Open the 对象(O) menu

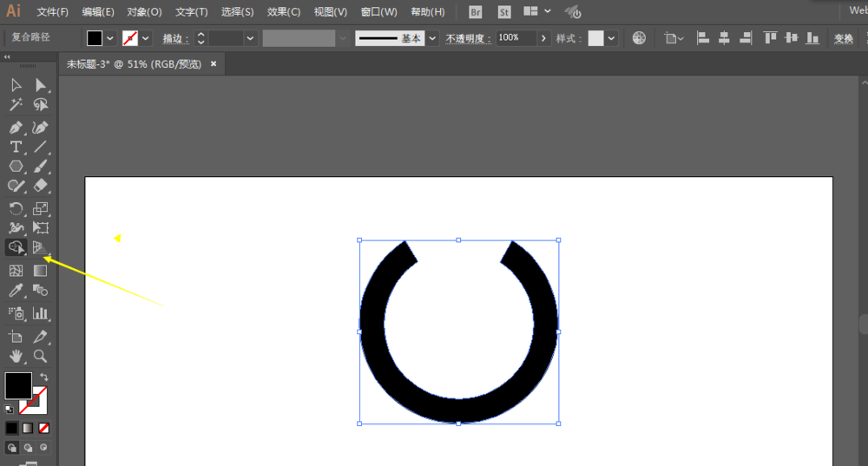[144, 12]
